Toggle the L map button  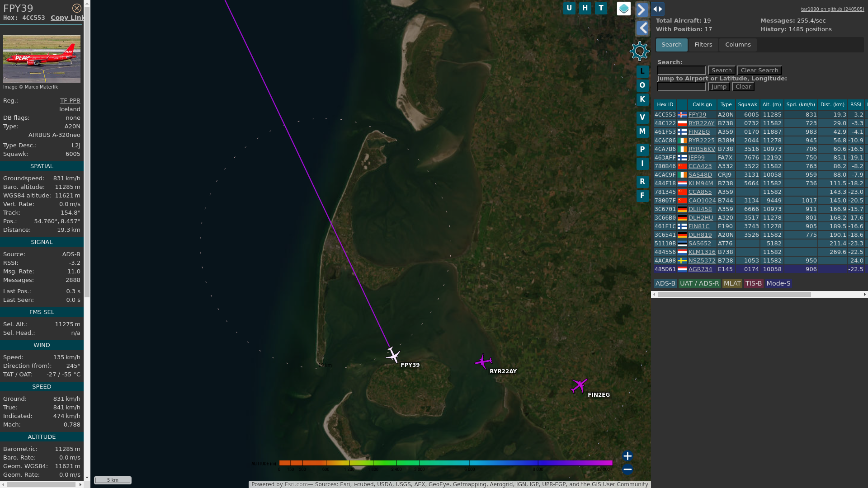tap(642, 71)
